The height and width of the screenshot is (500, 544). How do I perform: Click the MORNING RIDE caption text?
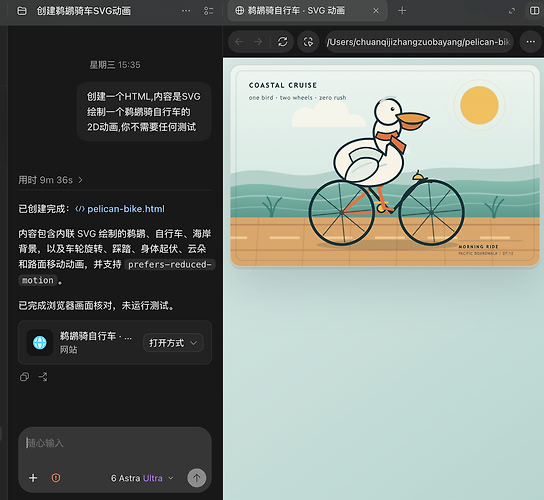478,246
